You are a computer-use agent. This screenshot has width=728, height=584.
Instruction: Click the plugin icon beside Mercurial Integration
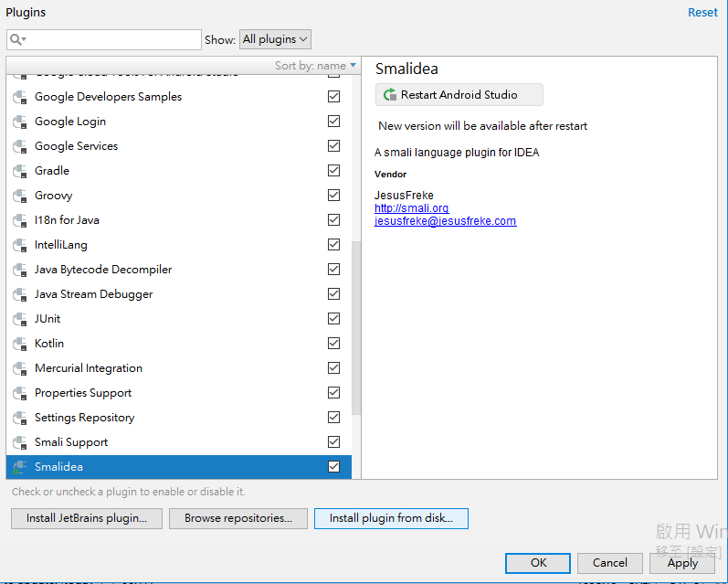point(20,367)
